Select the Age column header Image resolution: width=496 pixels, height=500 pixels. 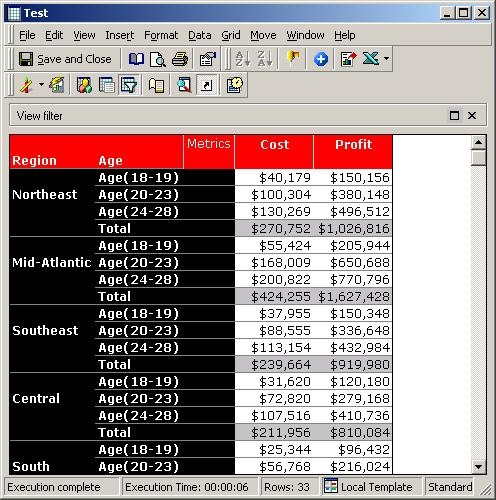(110, 161)
